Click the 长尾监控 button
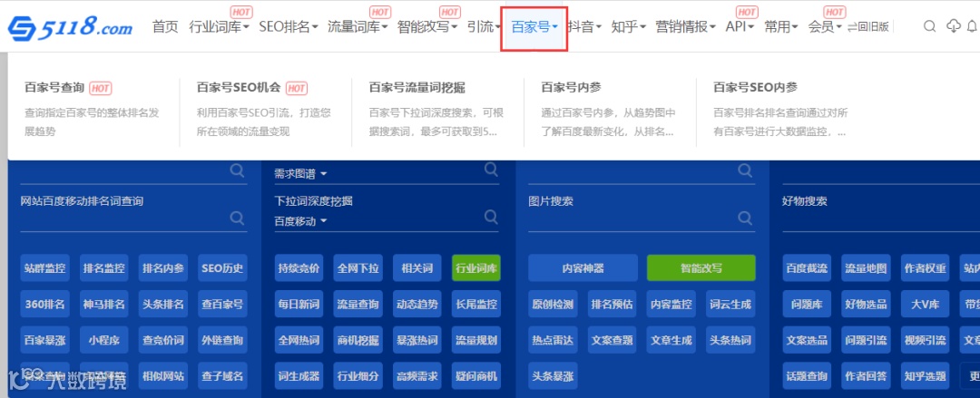The height and width of the screenshot is (398, 980). 477,305
